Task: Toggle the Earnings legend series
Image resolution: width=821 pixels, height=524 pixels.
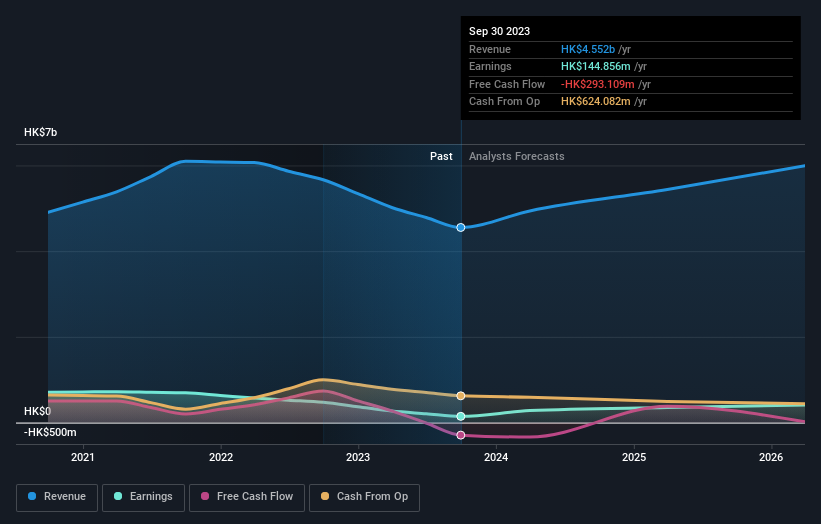Action: [143, 497]
